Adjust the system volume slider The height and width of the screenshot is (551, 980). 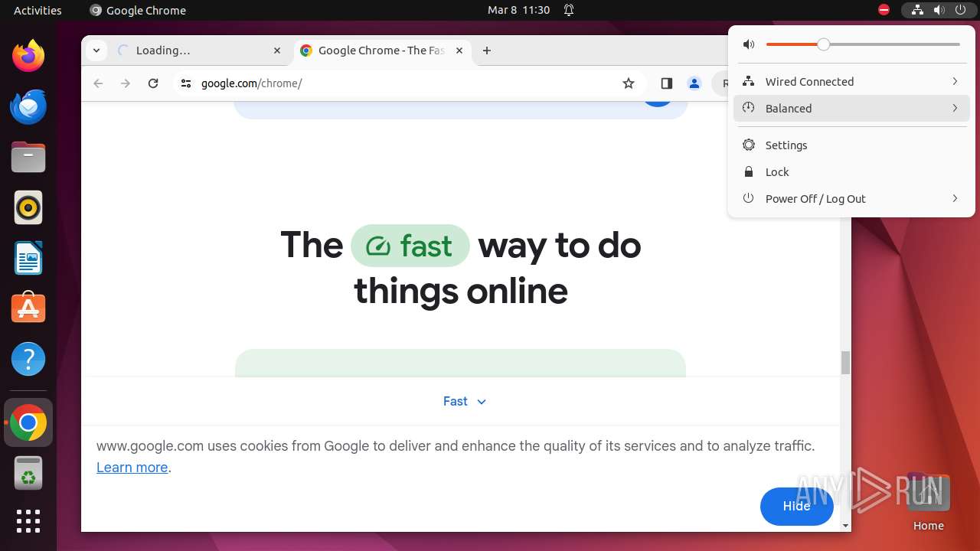[863, 44]
